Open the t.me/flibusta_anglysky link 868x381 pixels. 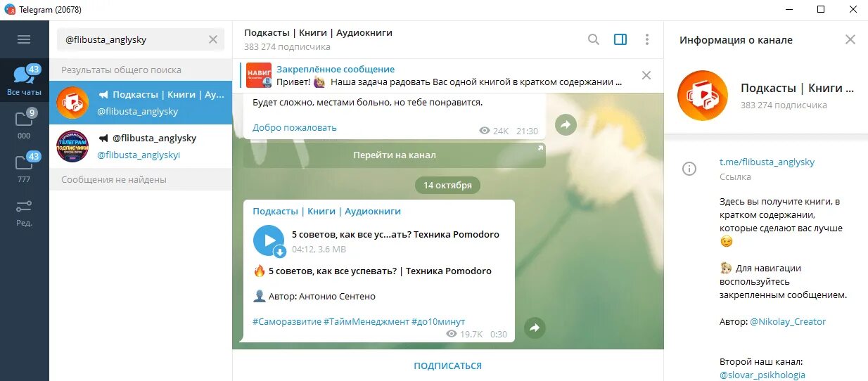(x=767, y=162)
